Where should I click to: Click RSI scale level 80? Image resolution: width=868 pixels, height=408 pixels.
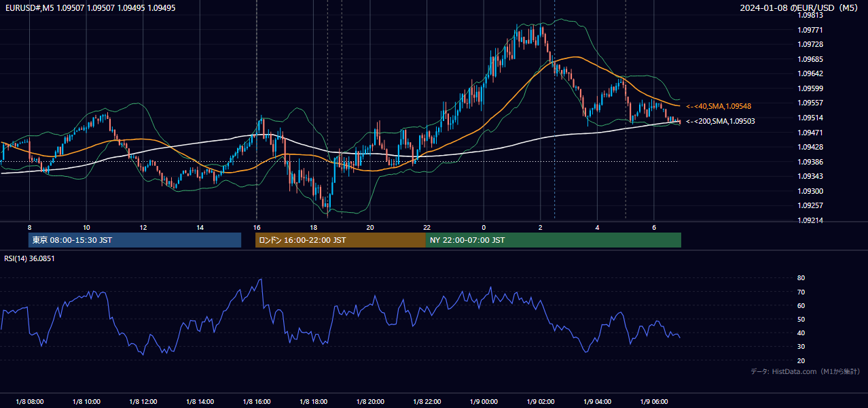pos(801,278)
